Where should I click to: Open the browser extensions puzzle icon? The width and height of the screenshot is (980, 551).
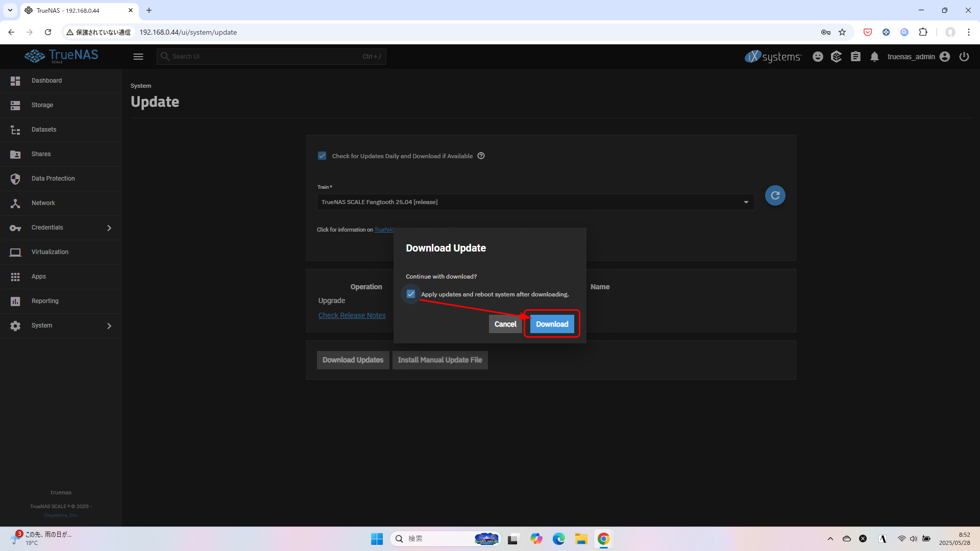tap(923, 32)
